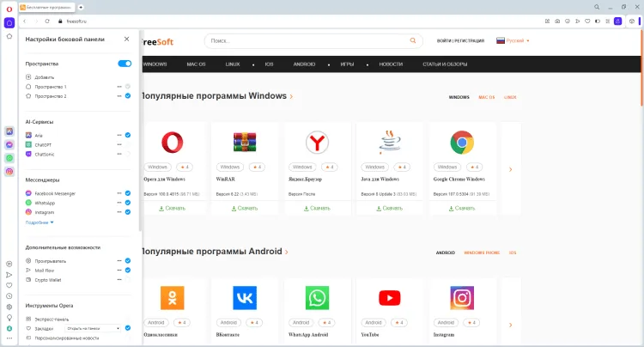
Task: Open Easy Setup sliders icon in toolbar
Action: (607, 21)
